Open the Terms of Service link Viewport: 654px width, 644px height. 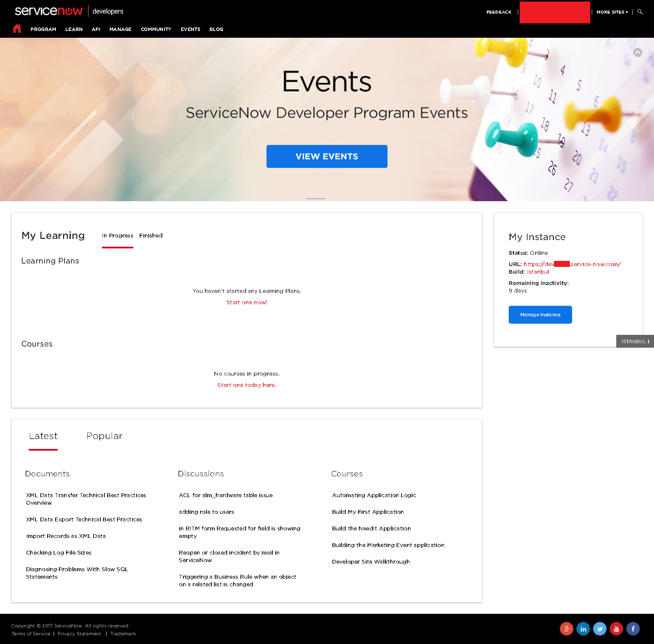pos(31,633)
